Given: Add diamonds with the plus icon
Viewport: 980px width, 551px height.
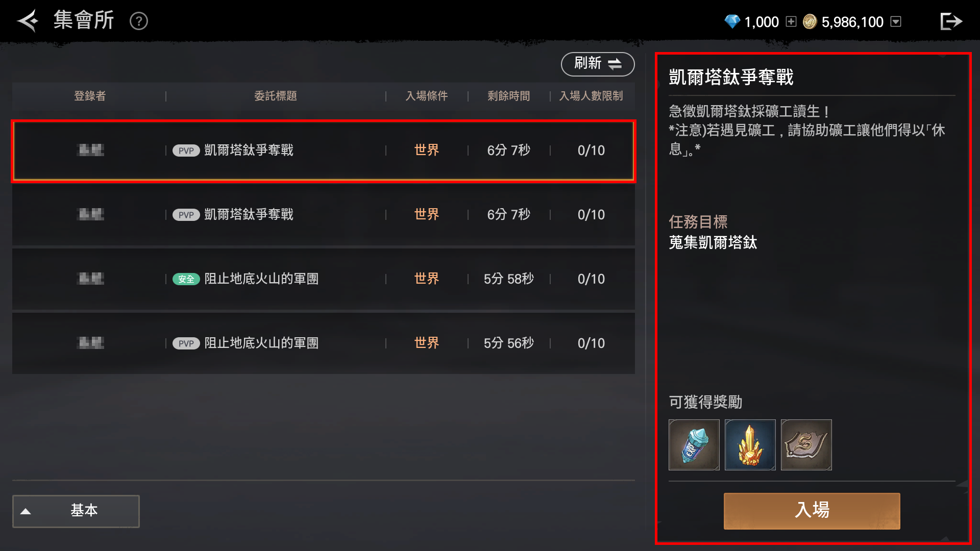Looking at the screenshot, I should pyautogui.click(x=791, y=21).
